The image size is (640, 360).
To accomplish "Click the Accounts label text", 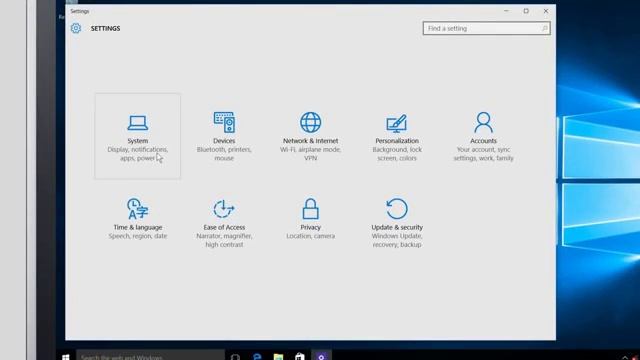I will pos(483,141).
